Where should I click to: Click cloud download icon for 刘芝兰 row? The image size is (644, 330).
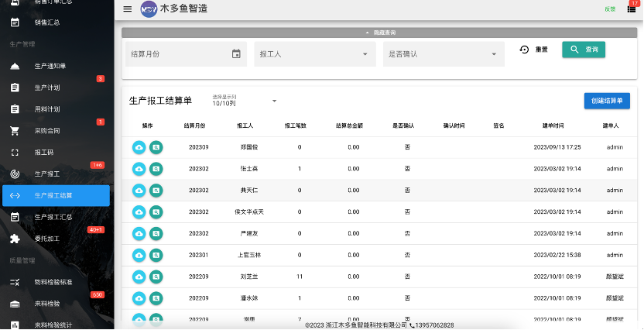(x=139, y=277)
